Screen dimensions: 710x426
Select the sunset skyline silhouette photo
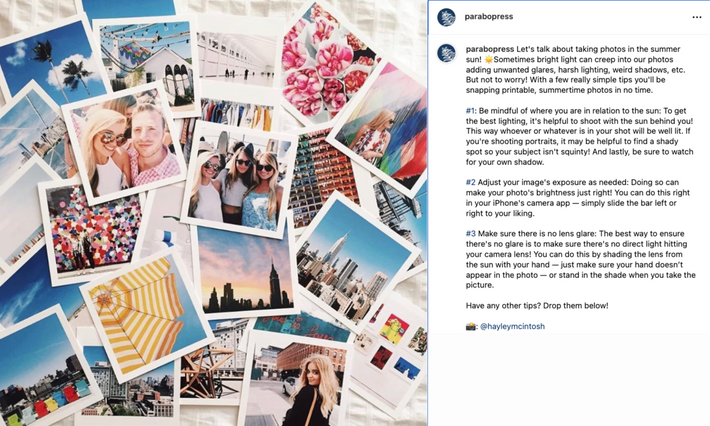click(x=245, y=270)
